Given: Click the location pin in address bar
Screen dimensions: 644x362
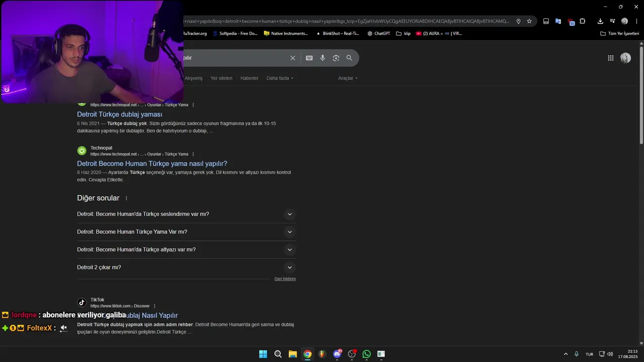Looking at the screenshot, I should [519, 21].
